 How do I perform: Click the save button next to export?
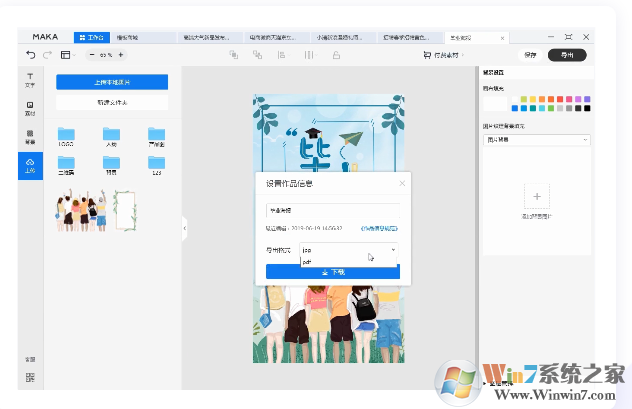(x=530, y=55)
